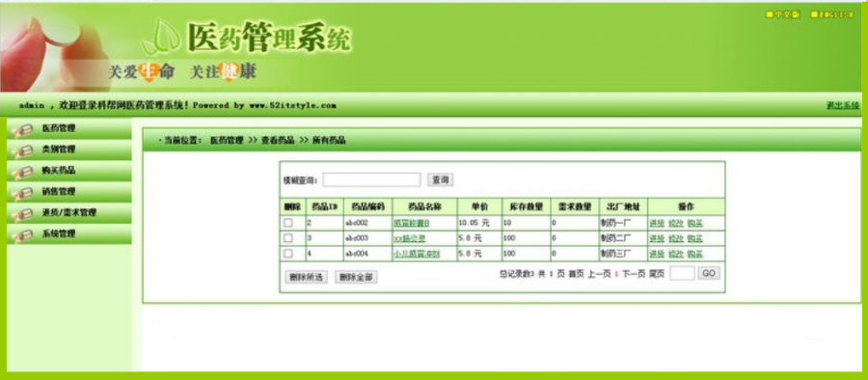Click the 进货/需求管理 sidebar icon
The width and height of the screenshot is (868, 380).
click(x=23, y=214)
